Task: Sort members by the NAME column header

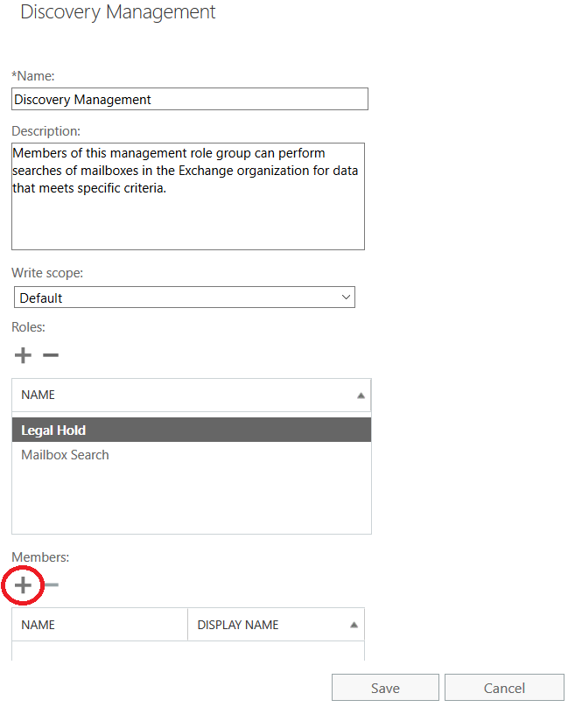Action: pyautogui.click(x=39, y=625)
